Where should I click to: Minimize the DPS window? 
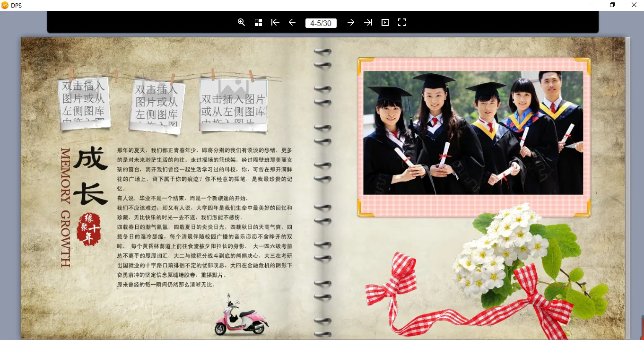point(591,5)
